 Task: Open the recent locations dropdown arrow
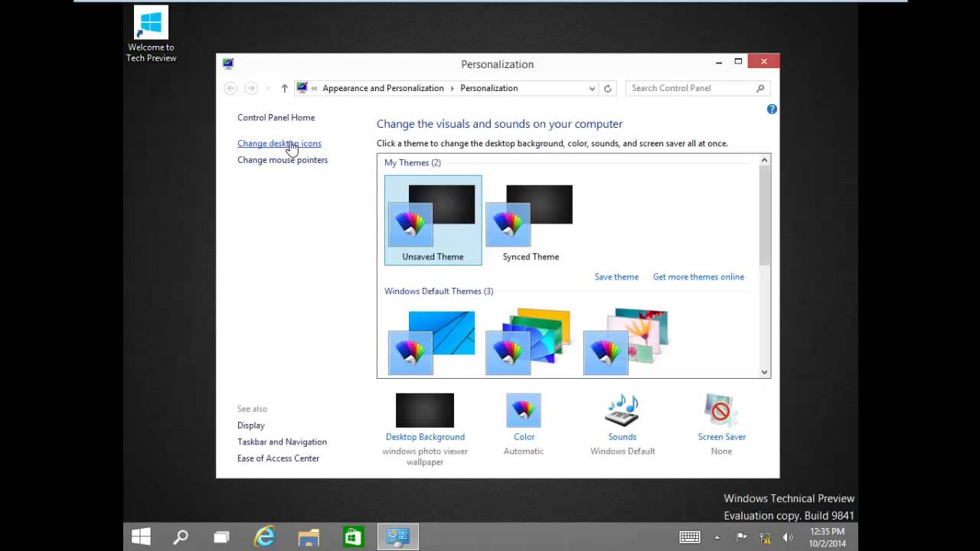(268, 89)
